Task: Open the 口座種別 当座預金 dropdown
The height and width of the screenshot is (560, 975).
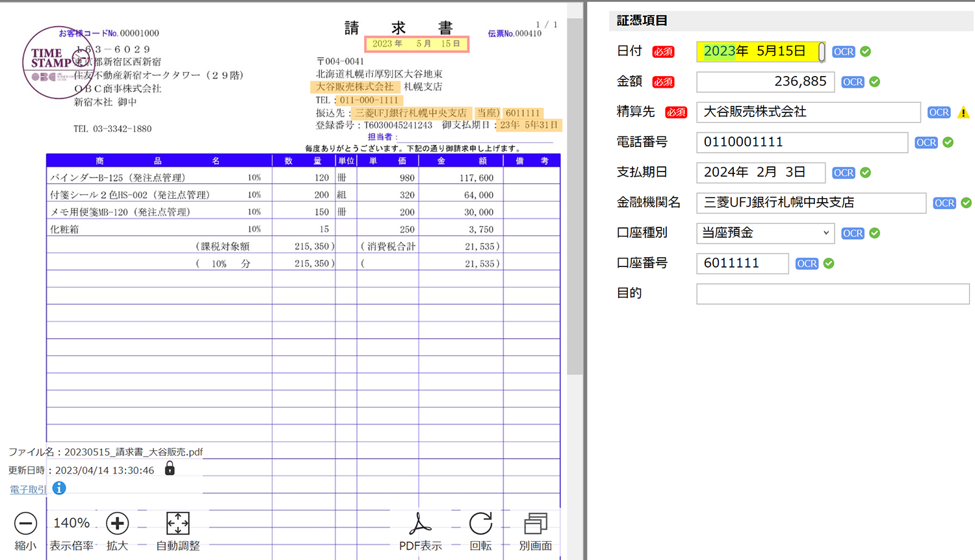Action: [x=765, y=233]
